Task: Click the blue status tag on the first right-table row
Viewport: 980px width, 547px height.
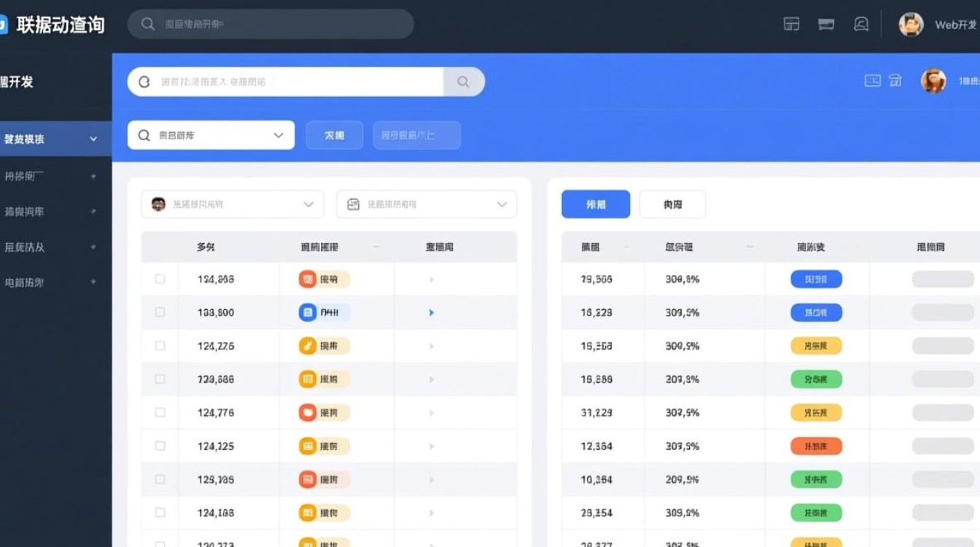Action: tap(815, 279)
